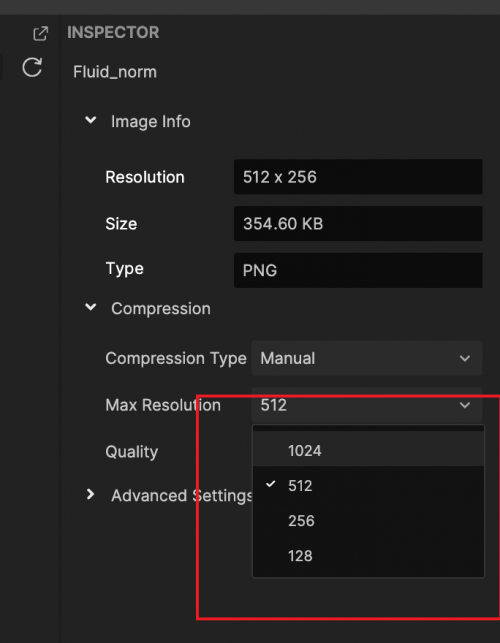Image resolution: width=500 pixels, height=643 pixels.
Task: Click the Advanced Settings label
Action: click(182, 495)
